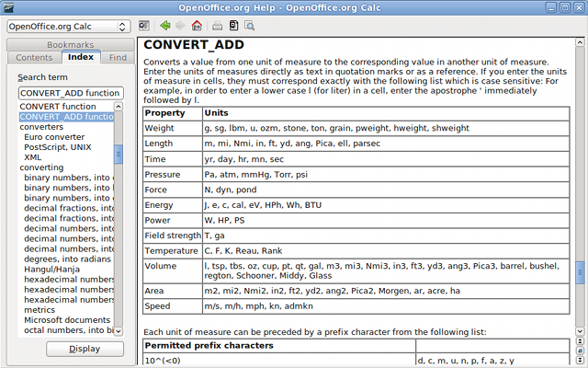
Task: Select 'CONVERT function' in index list
Action: [x=59, y=107]
